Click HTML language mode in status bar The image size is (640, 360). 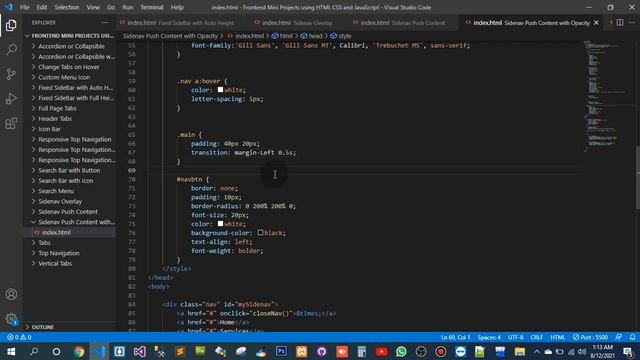pyautogui.click(x=558, y=337)
